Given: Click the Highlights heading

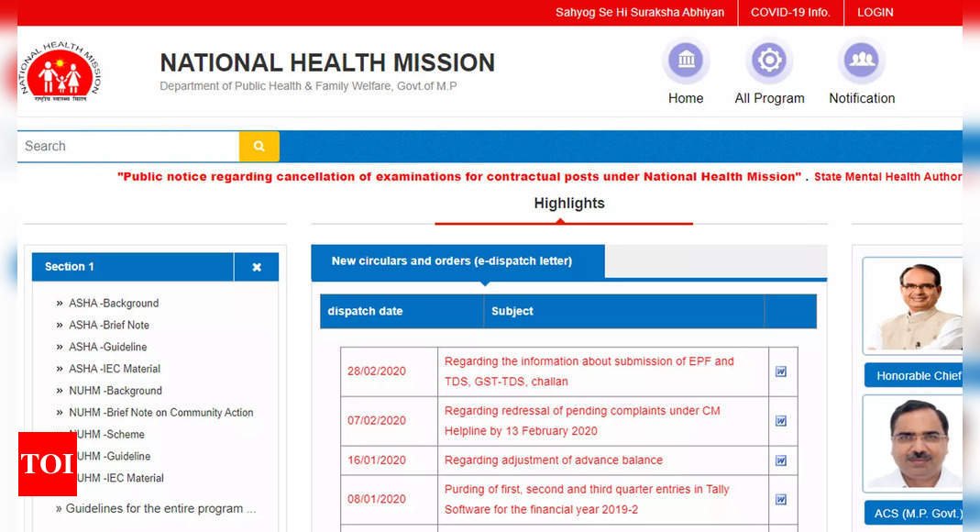Looking at the screenshot, I should (569, 204).
